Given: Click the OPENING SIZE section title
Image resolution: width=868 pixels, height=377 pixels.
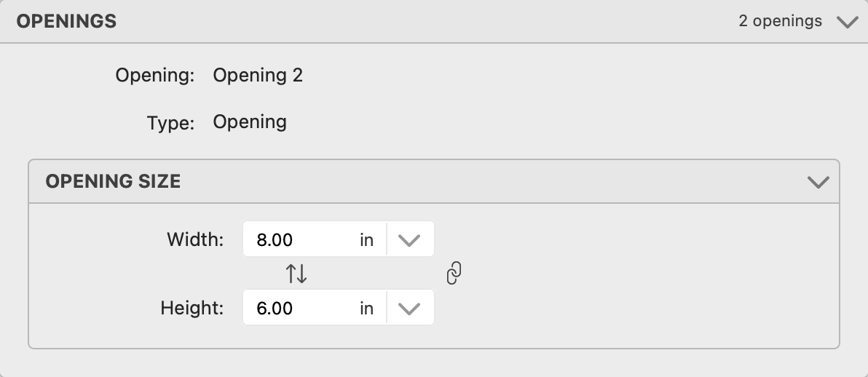Looking at the screenshot, I should click(x=113, y=181).
